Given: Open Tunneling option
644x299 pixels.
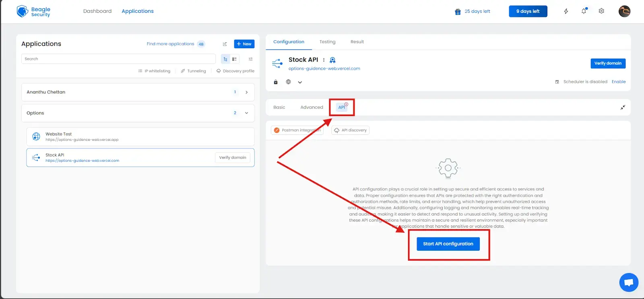Looking at the screenshot, I should coord(193,71).
